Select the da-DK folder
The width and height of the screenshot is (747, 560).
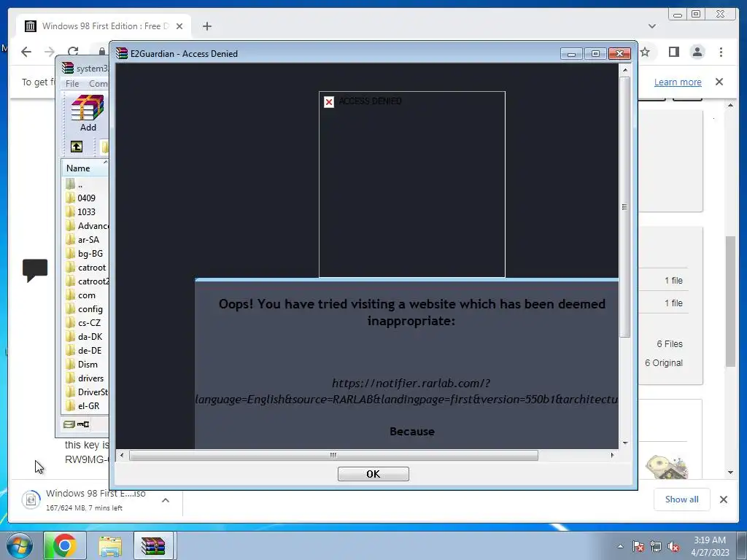pyautogui.click(x=90, y=337)
